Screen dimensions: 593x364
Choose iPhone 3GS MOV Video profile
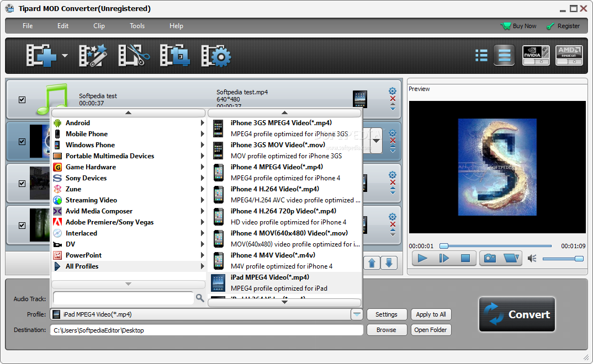click(x=285, y=150)
